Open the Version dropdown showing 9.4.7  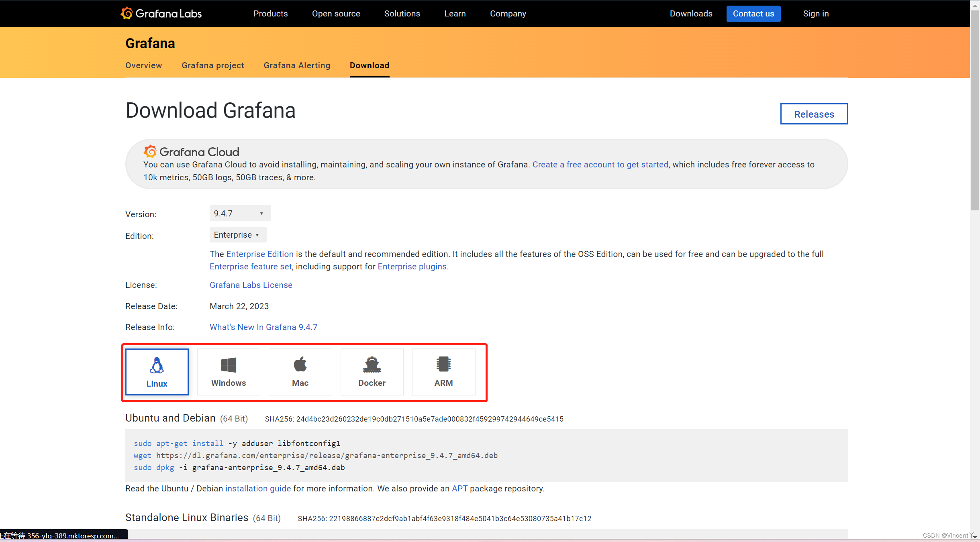point(239,213)
